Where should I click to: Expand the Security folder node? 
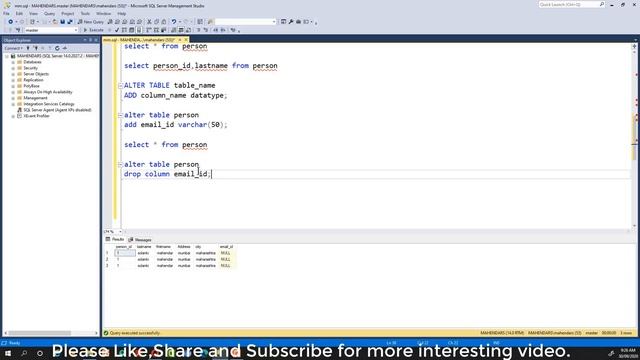(13, 68)
